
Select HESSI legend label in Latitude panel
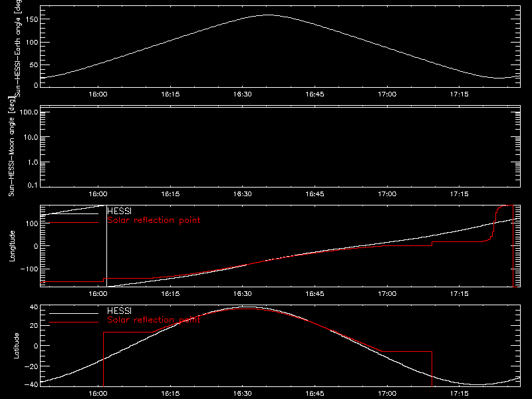[119, 311]
